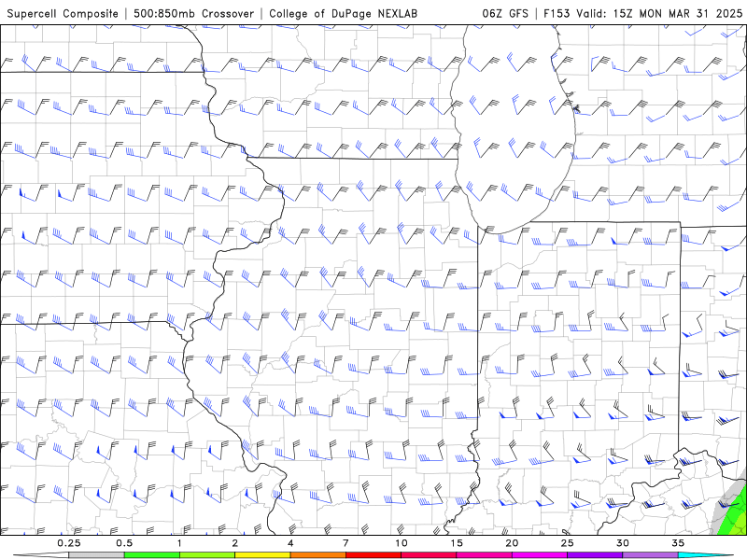
Task: Click the green shaded supercell area on the map
Action: click(x=734, y=519)
